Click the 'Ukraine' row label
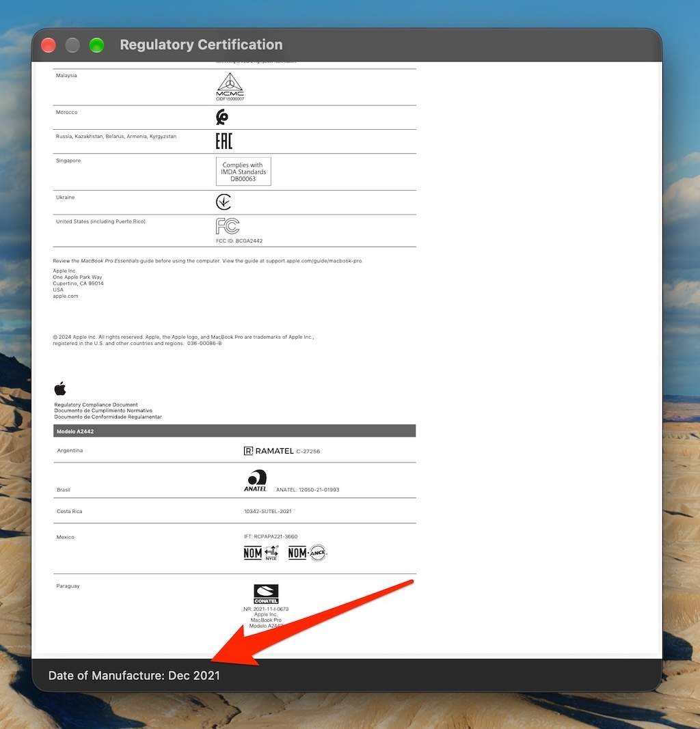 click(65, 197)
